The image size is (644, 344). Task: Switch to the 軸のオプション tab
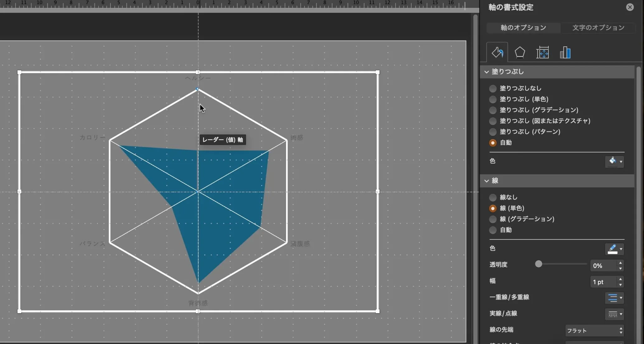[523, 28]
